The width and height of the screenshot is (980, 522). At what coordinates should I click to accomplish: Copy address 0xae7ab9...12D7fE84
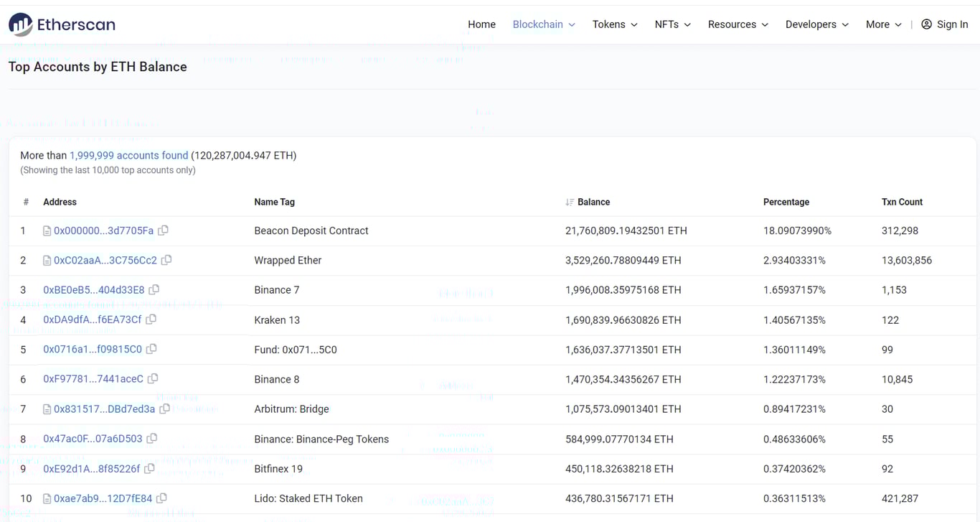162,498
